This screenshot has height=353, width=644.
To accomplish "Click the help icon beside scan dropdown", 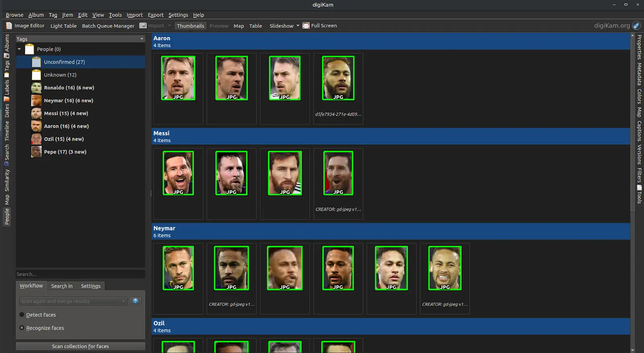I will [135, 301].
